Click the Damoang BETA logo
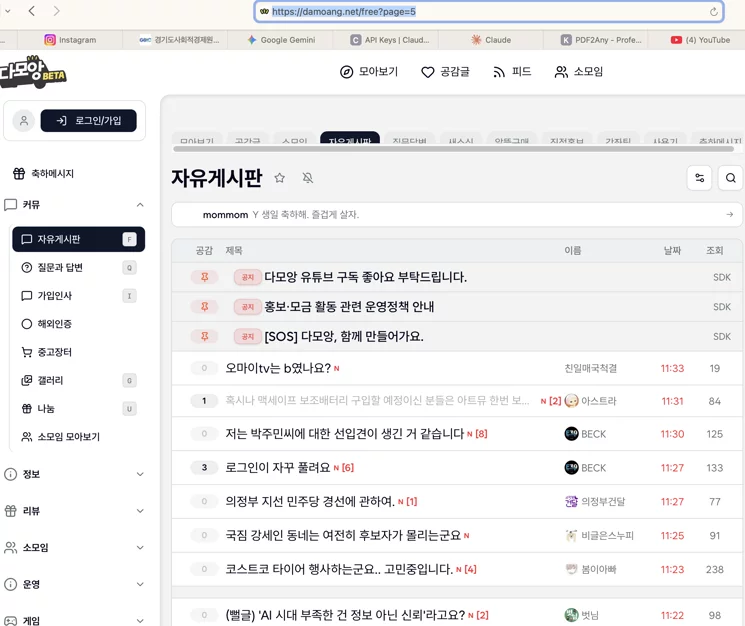This screenshot has height=626, width=745. click(x=32, y=72)
